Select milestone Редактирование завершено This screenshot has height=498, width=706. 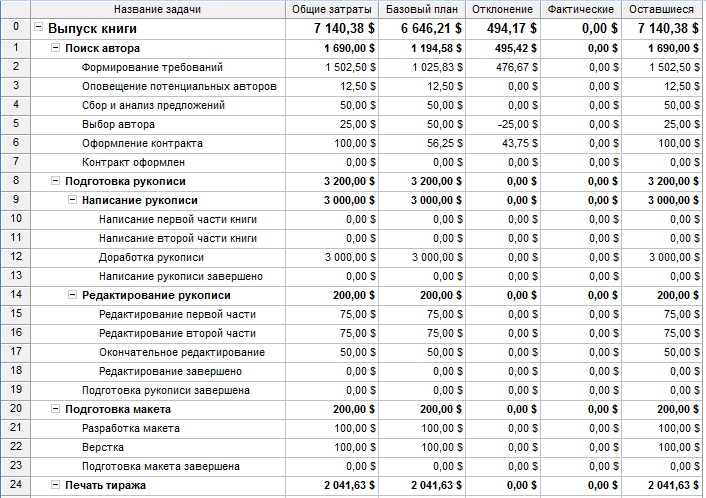(x=170, y=371)
